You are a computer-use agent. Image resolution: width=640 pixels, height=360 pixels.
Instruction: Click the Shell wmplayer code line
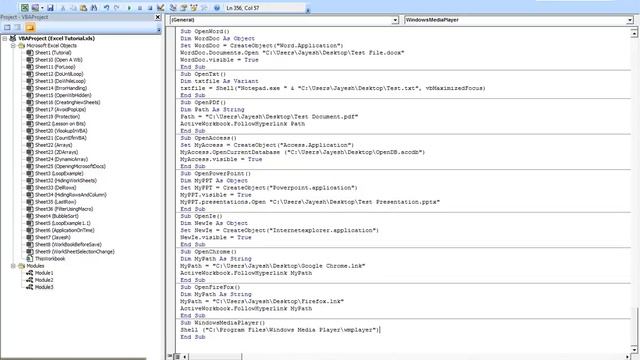pos(280,330)
